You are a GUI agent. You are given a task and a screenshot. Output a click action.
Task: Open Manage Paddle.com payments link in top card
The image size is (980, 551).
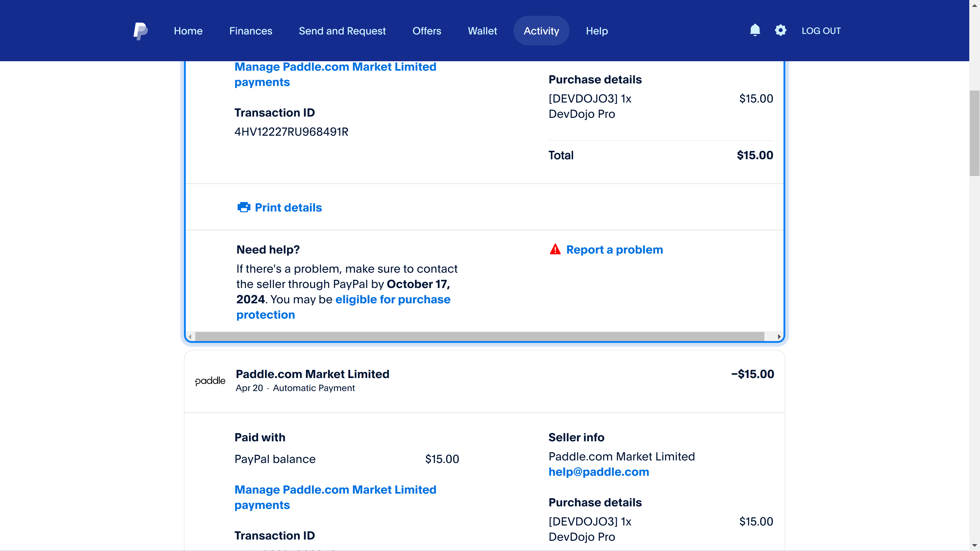pos(335,74)
